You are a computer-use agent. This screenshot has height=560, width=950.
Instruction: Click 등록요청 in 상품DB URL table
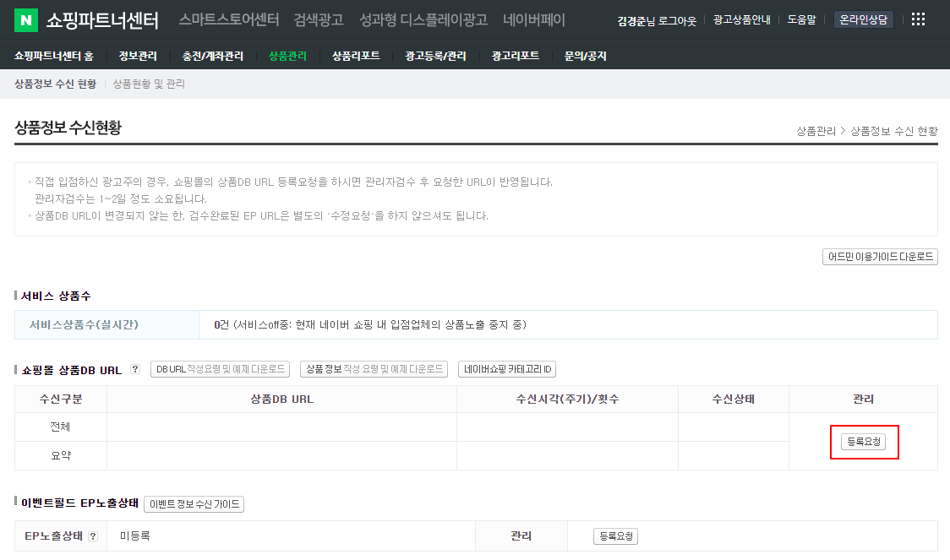863,442
